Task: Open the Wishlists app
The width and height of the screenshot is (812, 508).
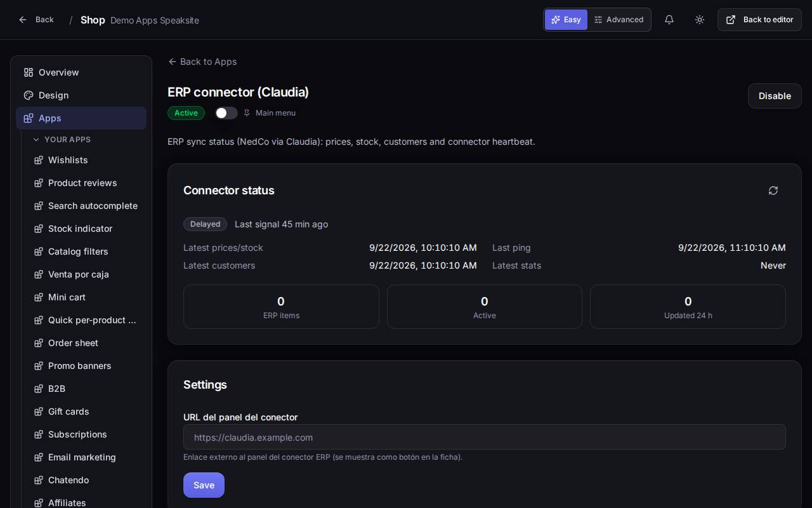Action: tap(86, 160)
